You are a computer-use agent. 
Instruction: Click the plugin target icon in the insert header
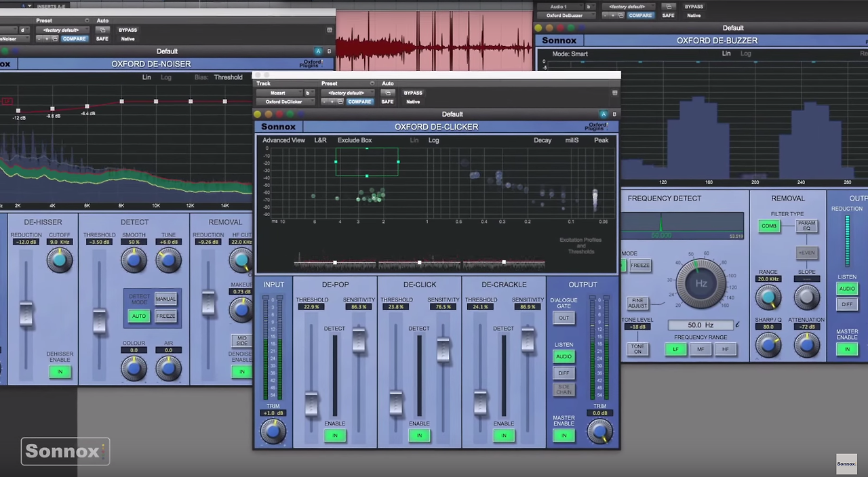[x=615, y=93]
